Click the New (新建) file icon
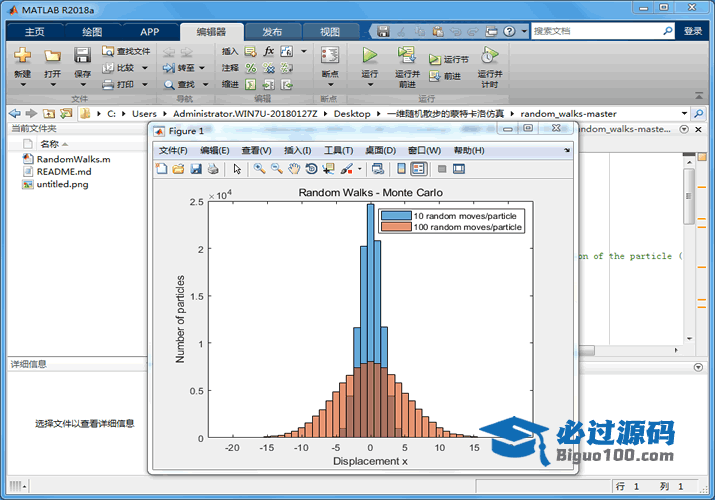715x500 pixels. (x=22, y=55)
